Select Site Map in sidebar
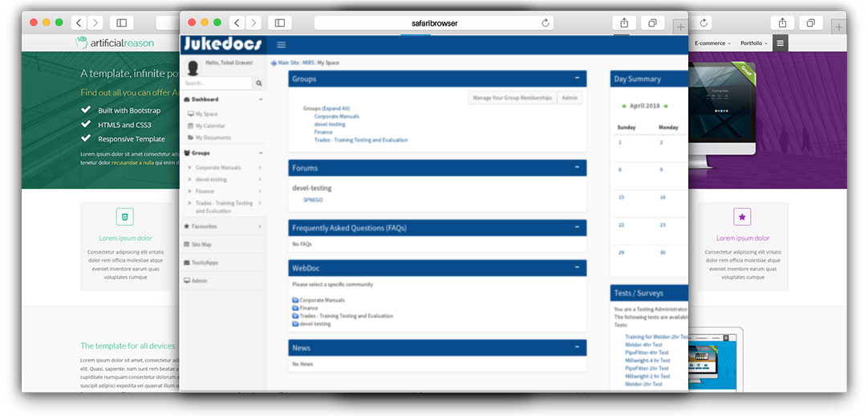Viewport: 868px width, 416px height. click(x=201, y=244)
